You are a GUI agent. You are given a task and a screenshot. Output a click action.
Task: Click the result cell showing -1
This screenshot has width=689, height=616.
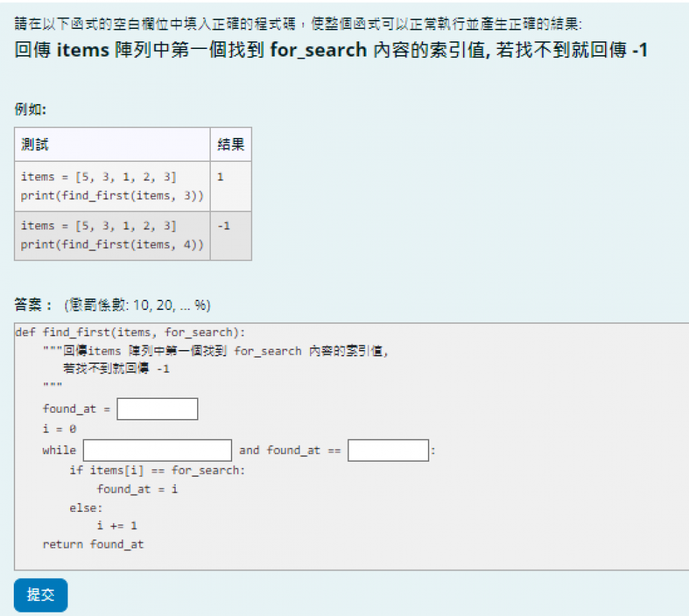pos(231,235)
